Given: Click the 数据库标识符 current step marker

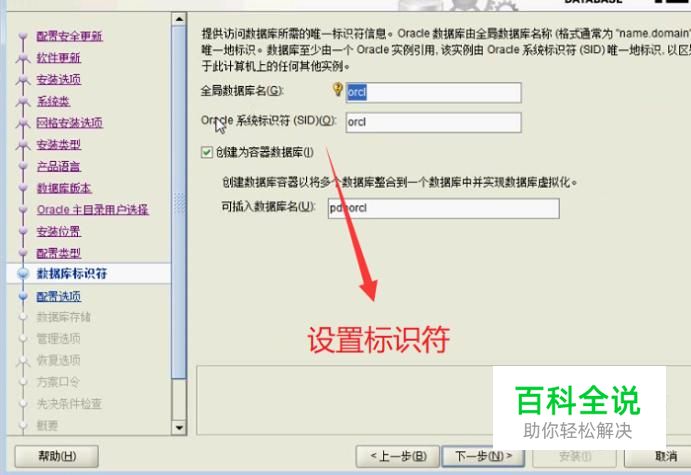Looking at the screenshot, I should coord(23,274).
